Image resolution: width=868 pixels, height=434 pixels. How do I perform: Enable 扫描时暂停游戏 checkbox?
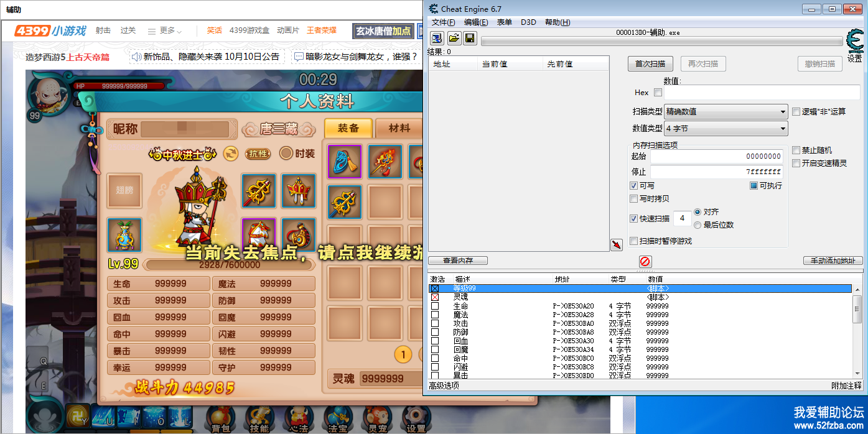pos(633,241)
